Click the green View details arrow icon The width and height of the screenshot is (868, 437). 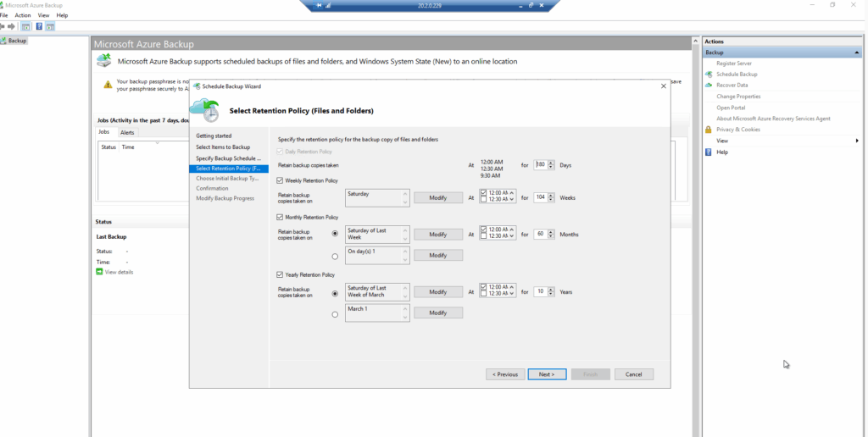point(100,272)
